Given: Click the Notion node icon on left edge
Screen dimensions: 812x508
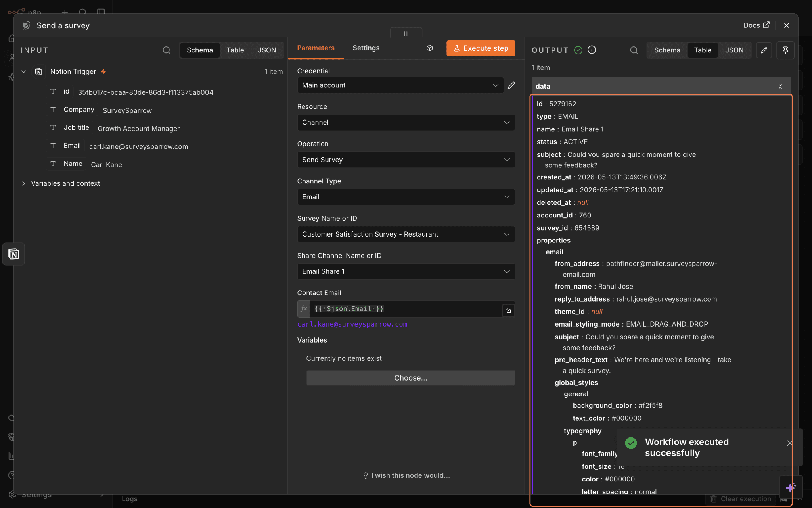Looking at the screenshot, I should click(x=13, y=254).
